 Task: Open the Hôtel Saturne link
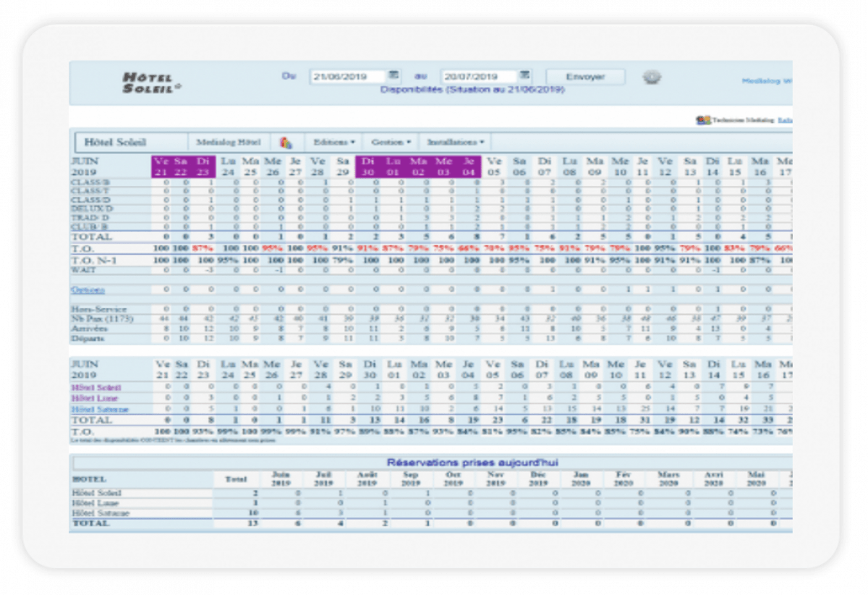pos(98,409)
